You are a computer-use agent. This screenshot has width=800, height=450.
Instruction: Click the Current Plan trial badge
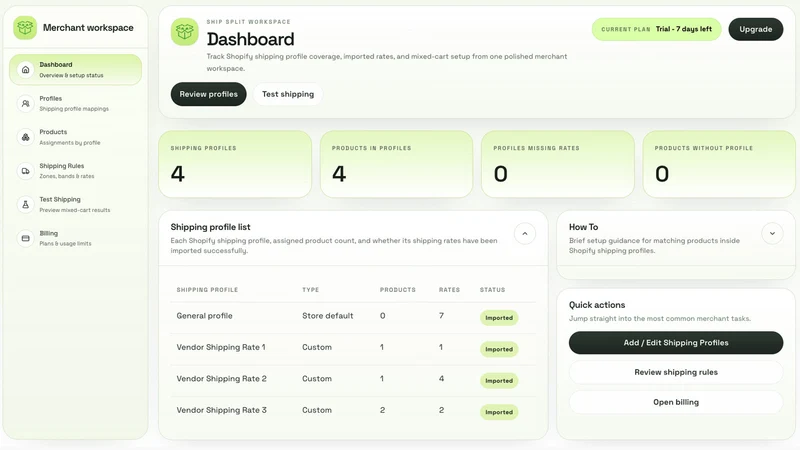656,30
